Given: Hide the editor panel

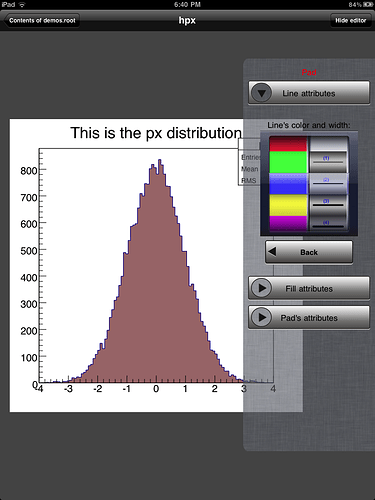Looking at the screenshot, I should click(x=351, y=20).
